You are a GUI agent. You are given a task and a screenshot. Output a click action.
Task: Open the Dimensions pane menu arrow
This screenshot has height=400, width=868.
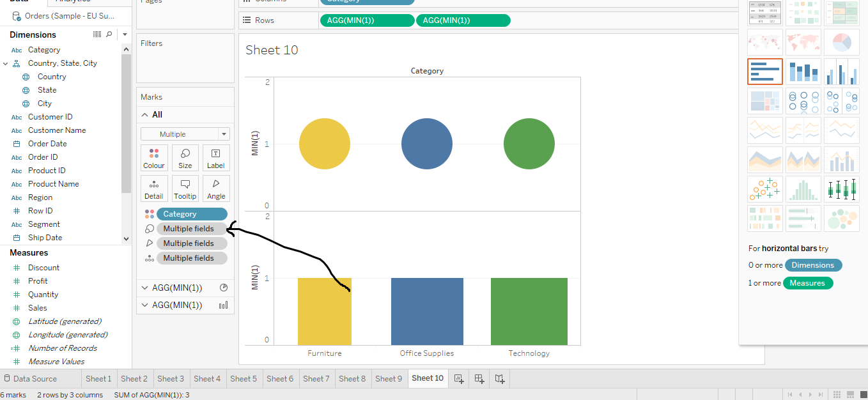coord(125,35)
